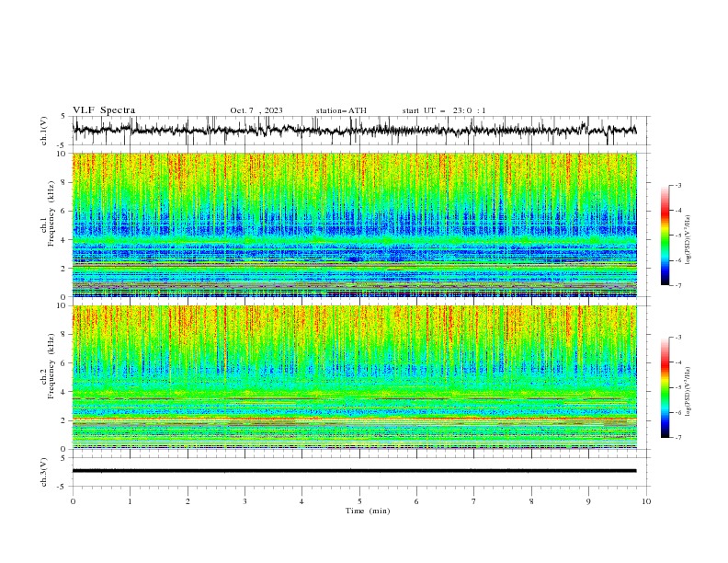The height and width of the screenshot is (563, 728).
Task: Click the "ch.3(V)" axis label
Action: 44,472
